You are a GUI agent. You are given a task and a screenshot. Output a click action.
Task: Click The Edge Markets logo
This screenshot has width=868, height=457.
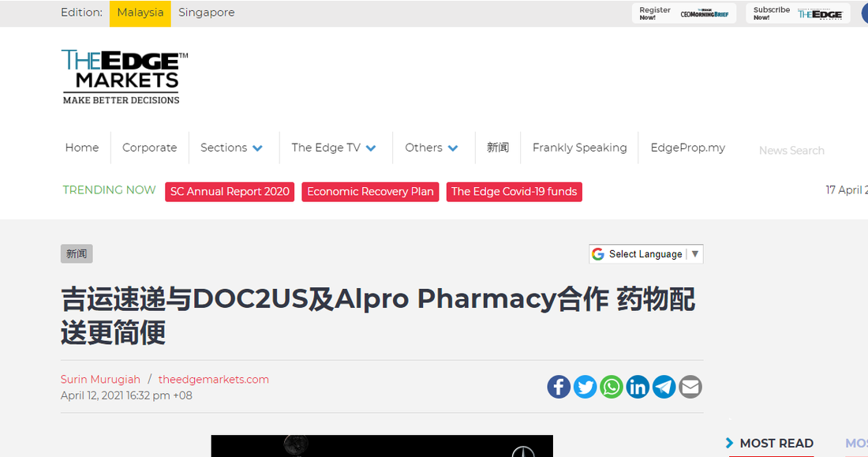[x=125, y=77]
